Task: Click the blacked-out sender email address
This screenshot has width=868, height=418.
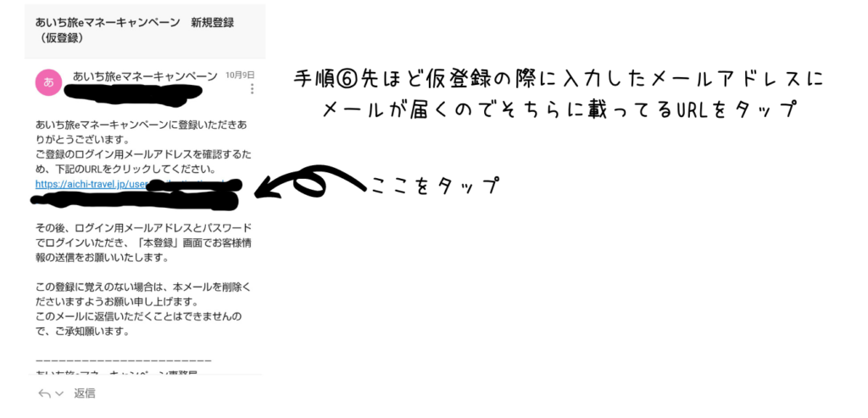Action: (x=126, y=95)
